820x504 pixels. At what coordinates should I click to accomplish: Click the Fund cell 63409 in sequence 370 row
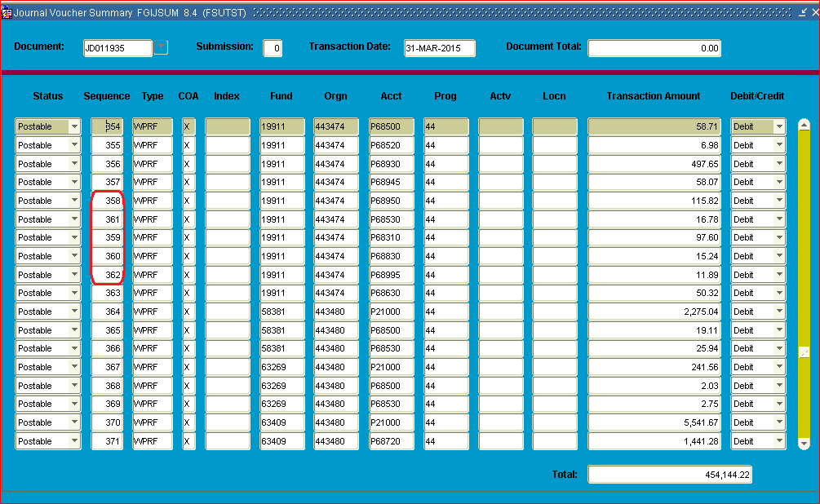(281, 422)
